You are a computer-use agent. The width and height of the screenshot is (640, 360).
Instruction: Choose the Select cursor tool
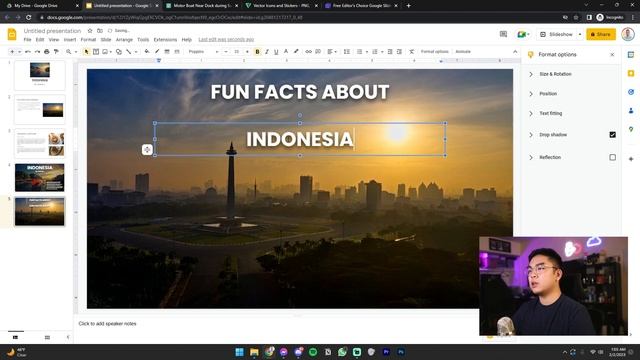pos(86,52)
